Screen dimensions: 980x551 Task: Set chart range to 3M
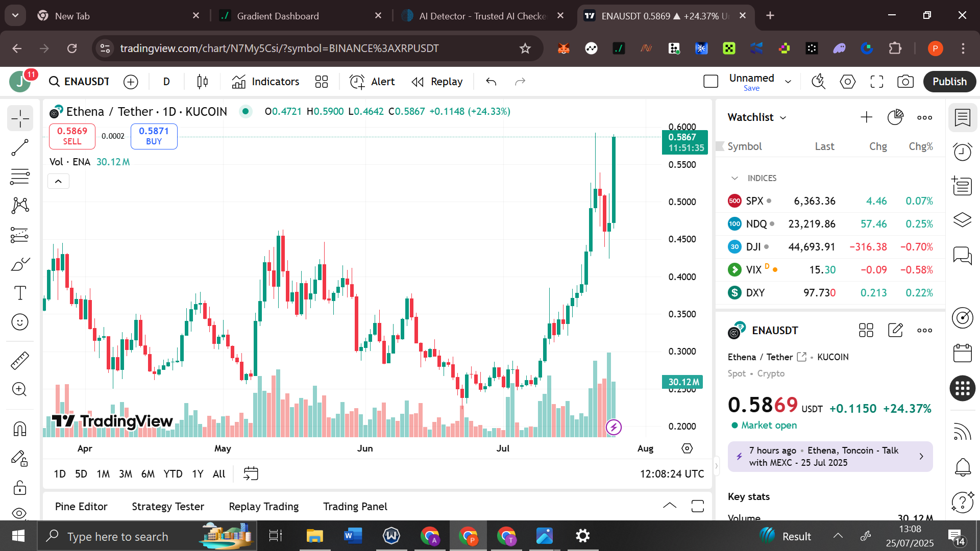(126, 474)
